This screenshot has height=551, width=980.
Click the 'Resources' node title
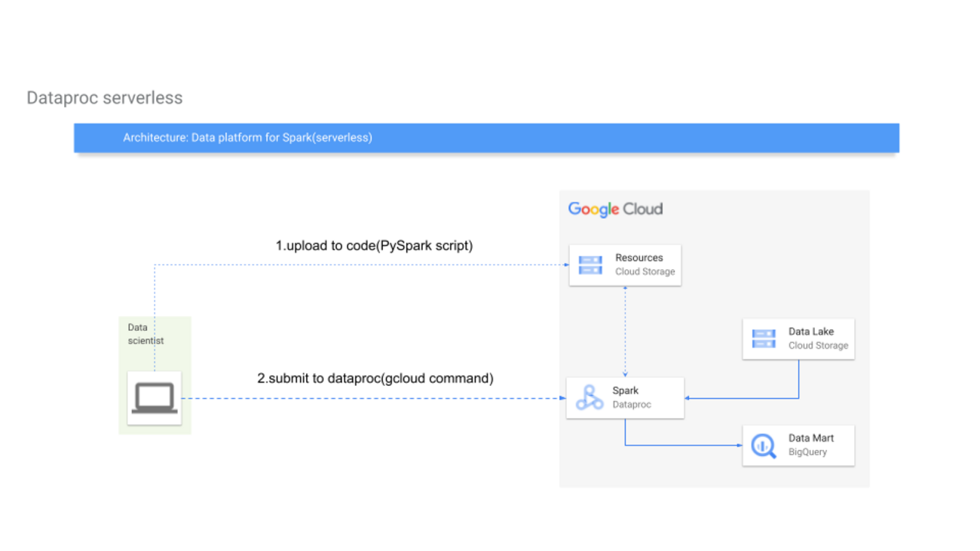[x=639, y=258]
